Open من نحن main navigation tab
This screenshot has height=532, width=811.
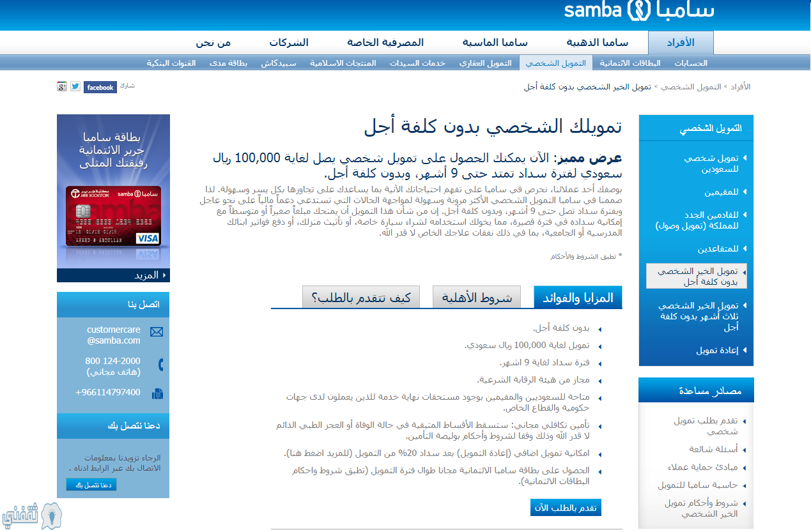click(213, 43)
